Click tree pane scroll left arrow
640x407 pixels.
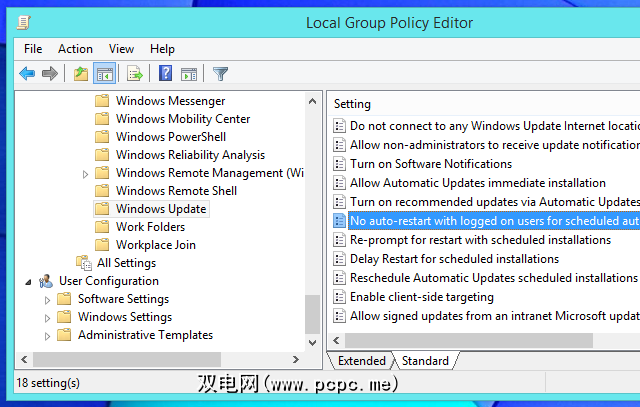(x=24, y=360)
